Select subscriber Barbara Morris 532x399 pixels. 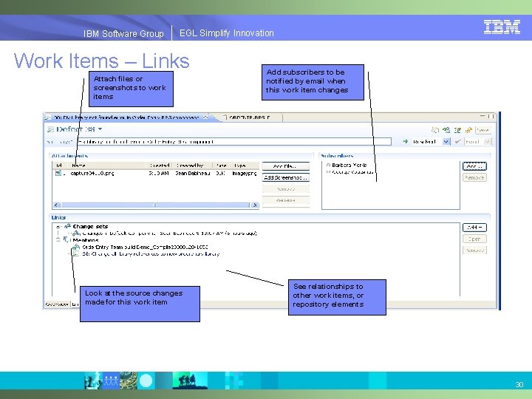349,165
